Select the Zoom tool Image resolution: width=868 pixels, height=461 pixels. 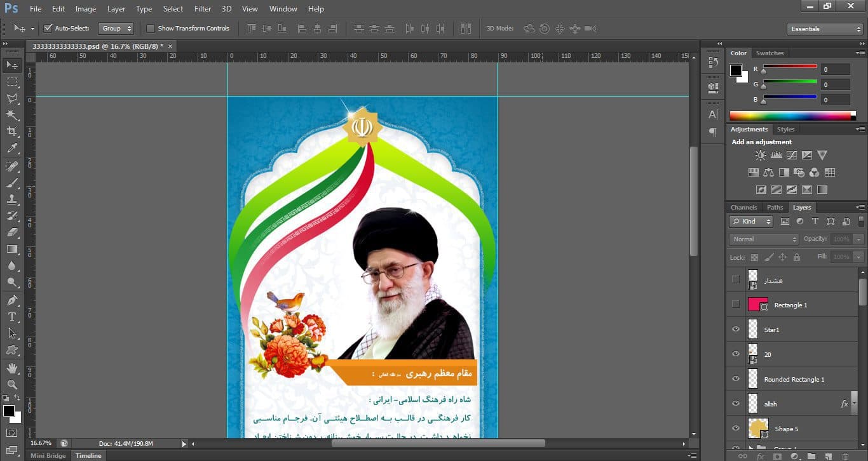point(12,384)
